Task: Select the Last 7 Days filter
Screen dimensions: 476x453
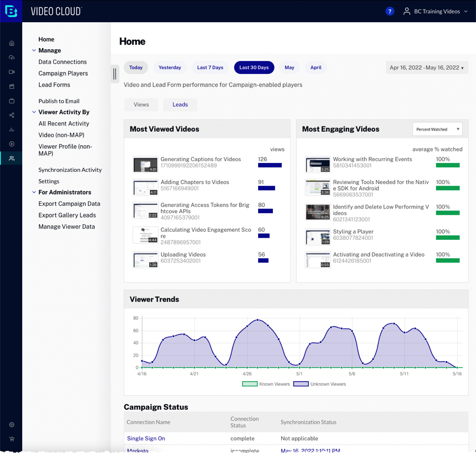Action: 210,68
